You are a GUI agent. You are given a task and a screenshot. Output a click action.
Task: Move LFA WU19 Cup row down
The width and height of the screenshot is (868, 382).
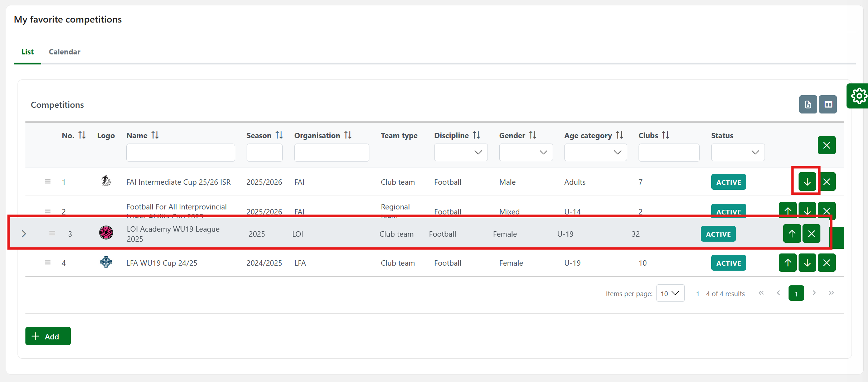pyautogui.click(x=807, y=263)
